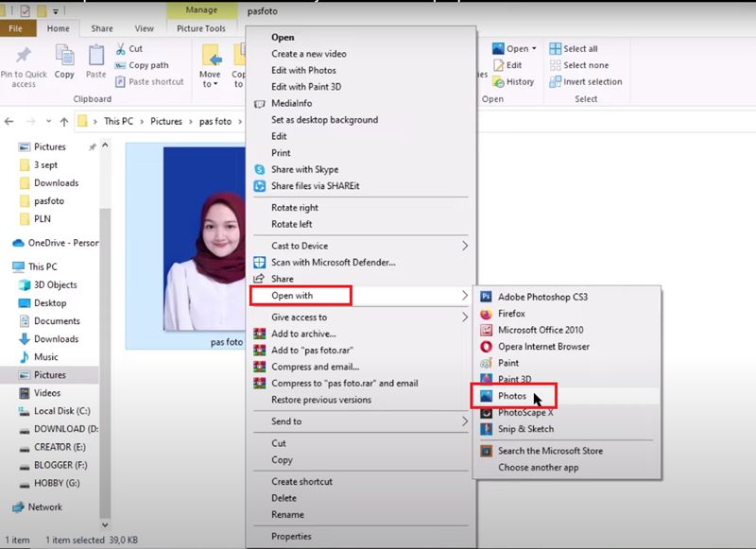Click Select all in the Select group
Viewport: 756px width, 549px height.
(579, 49)
